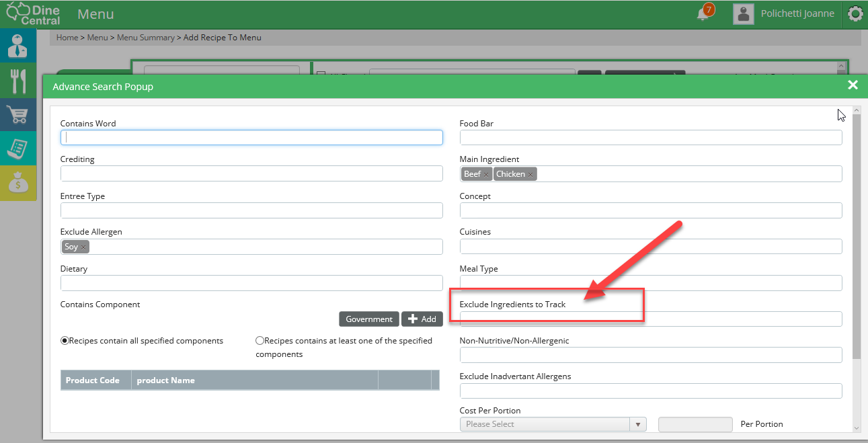Open the notifications bell icon
The image size is (868, 443).
point(703,13)
